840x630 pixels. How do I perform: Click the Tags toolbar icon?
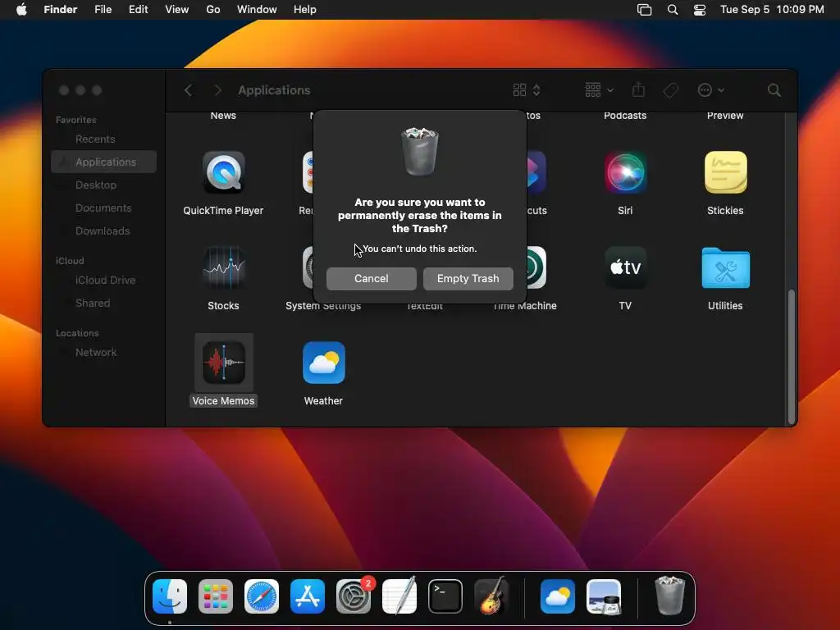pyautogui.click(x=670, y=90)
